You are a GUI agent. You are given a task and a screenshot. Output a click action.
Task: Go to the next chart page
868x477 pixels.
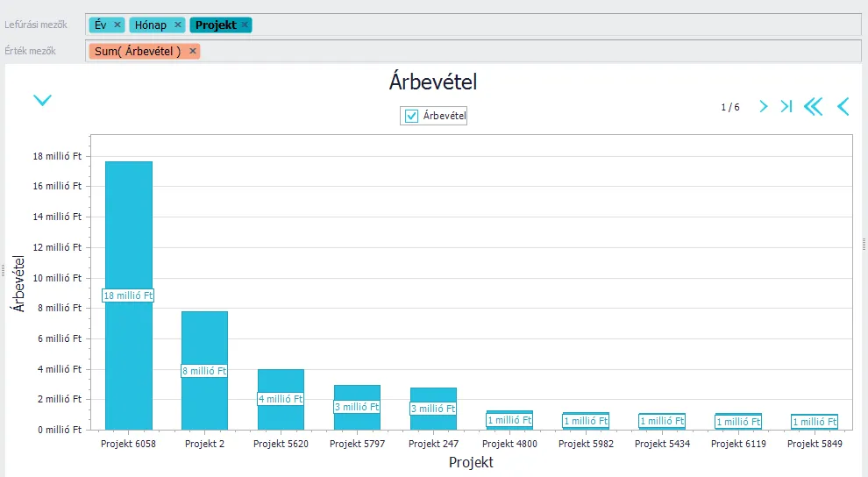pos(763,107)
